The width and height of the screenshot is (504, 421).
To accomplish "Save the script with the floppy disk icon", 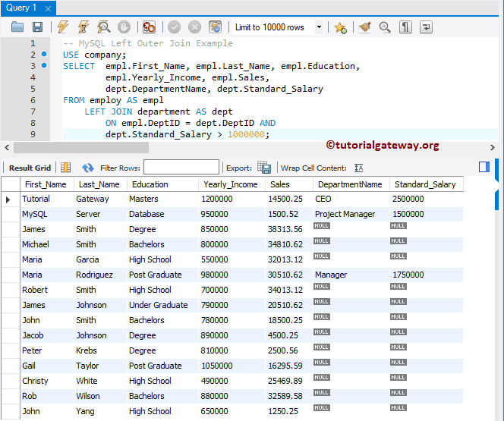I will tap(37, 27).
